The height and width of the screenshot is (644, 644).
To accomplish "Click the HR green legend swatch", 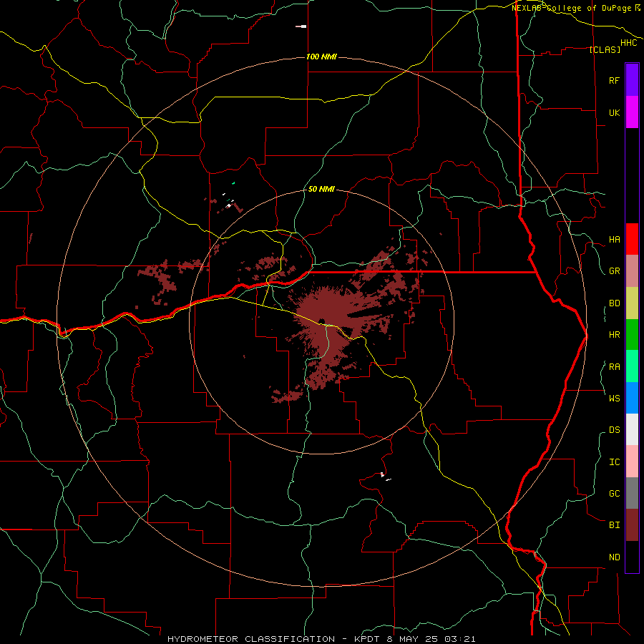I will tap(632, 335).
